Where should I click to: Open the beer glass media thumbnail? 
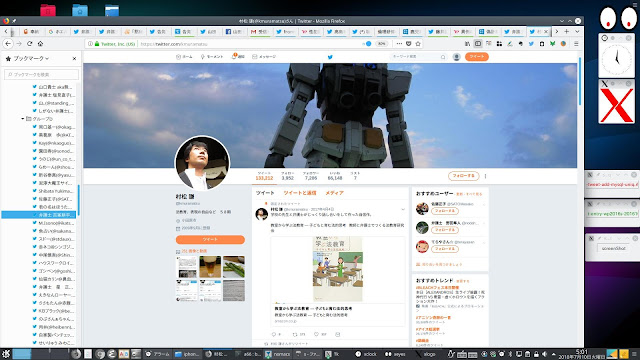[x=210, y=267]
